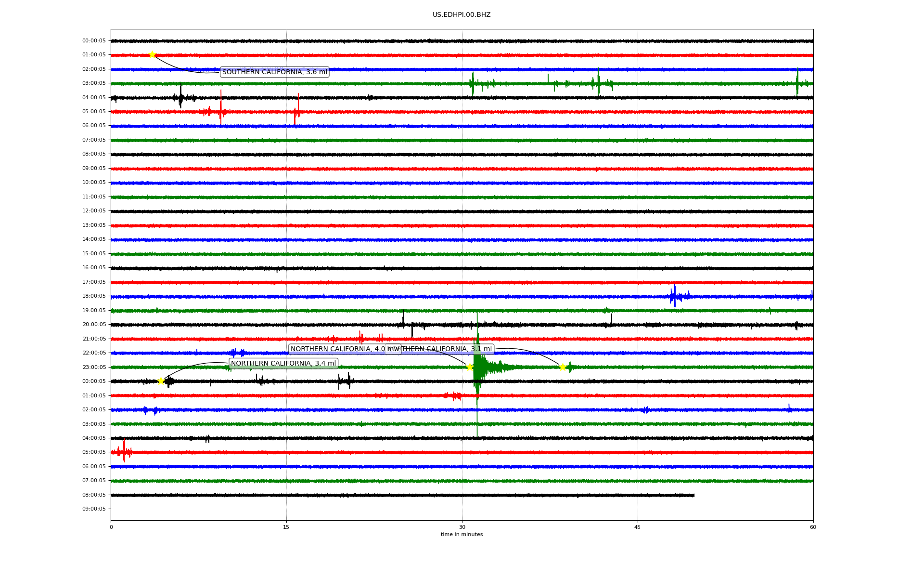Click the 45 tick on time axis
This screenshot has height=578, width=924.
(638, 527)
